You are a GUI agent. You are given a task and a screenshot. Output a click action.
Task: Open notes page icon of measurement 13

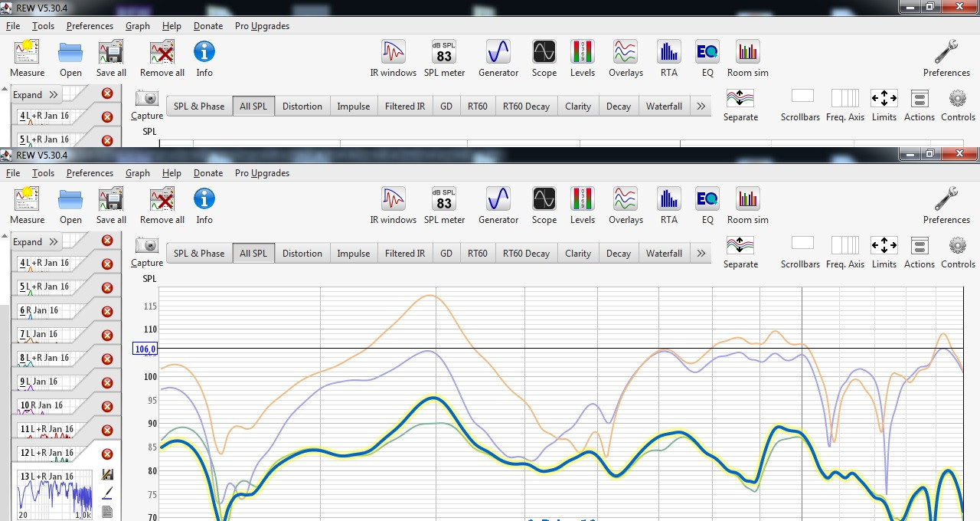click(x=107, y=511)
